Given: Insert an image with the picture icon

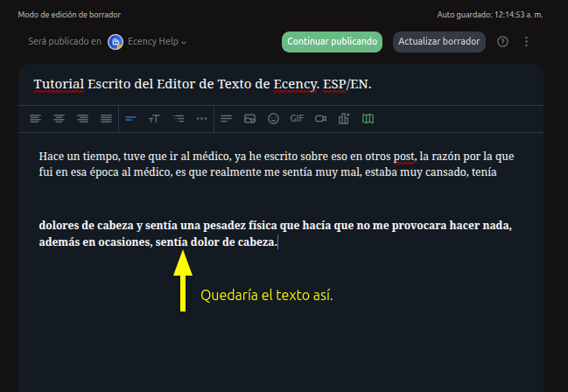Looking at the screenshot, I should (x=250, y=118).
